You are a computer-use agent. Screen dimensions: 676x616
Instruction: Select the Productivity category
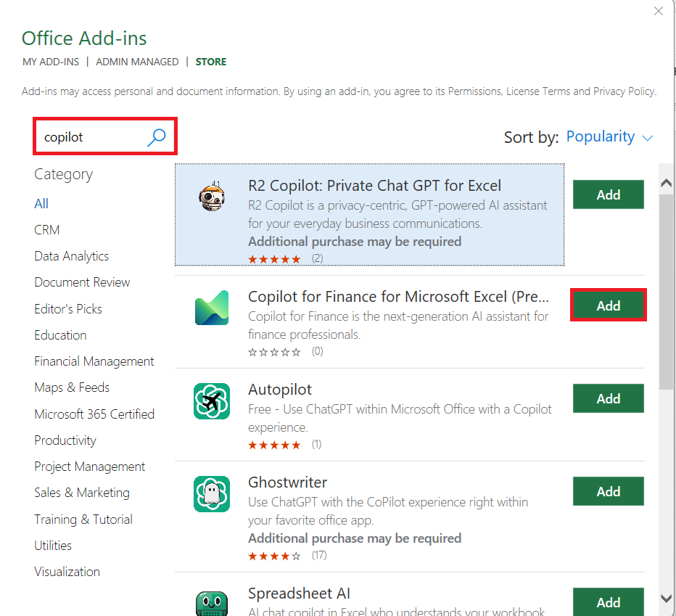[x=65, y=440]
